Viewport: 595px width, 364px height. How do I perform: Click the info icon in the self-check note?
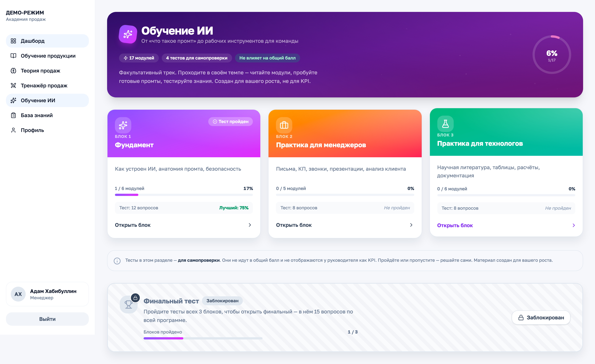[117, 261]
